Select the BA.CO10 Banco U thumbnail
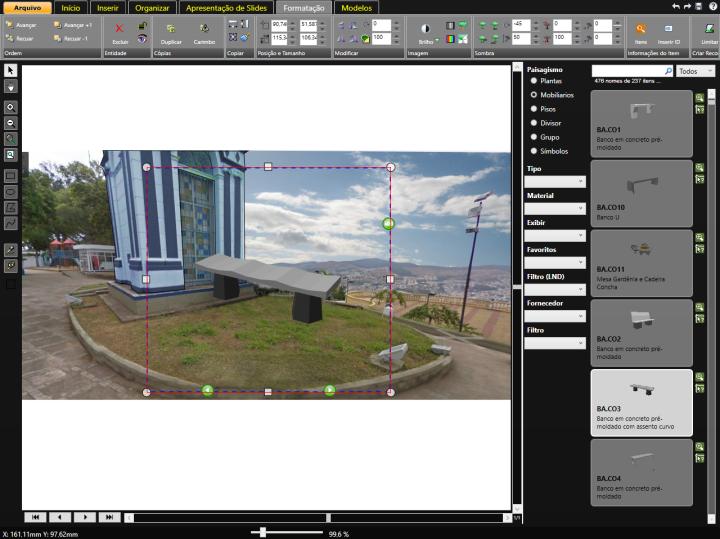The width and height of the screenshot is (720, 539). click(641, 194)
